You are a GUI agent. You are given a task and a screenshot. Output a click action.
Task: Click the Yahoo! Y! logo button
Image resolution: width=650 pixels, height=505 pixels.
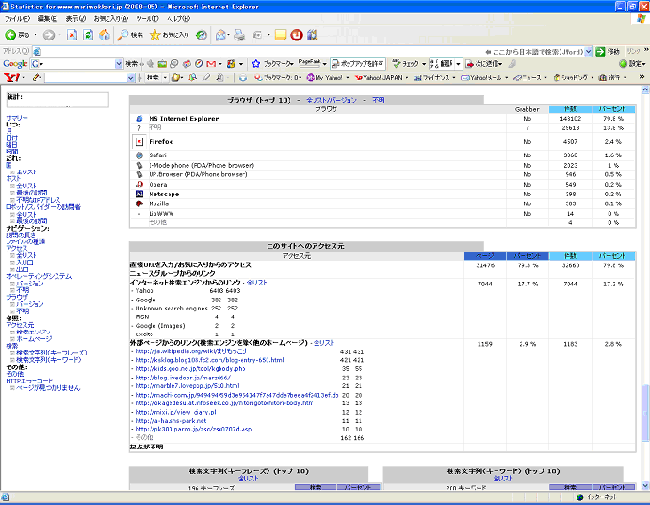tap(11, 77)
